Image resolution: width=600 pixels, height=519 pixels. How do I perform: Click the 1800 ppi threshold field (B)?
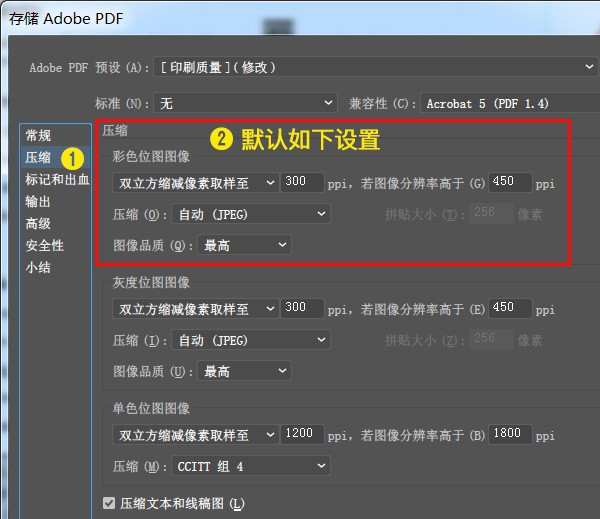(510, 434)
